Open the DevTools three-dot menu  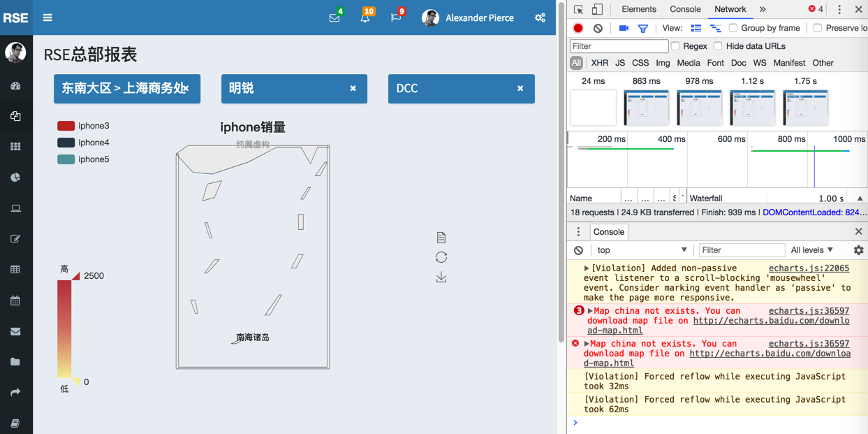pos(839,9)
